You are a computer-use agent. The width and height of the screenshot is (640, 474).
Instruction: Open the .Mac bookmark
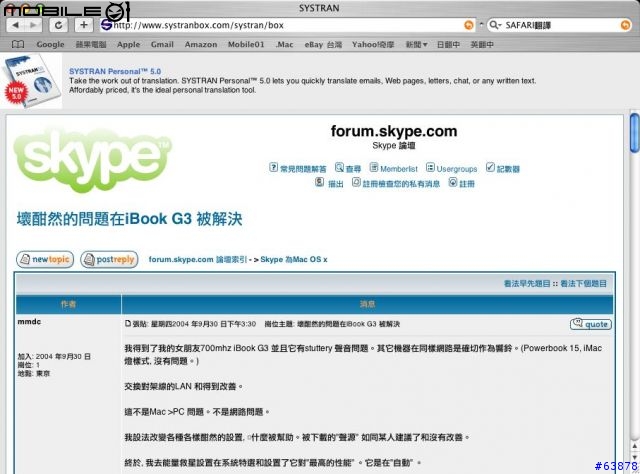pos(284,44)
